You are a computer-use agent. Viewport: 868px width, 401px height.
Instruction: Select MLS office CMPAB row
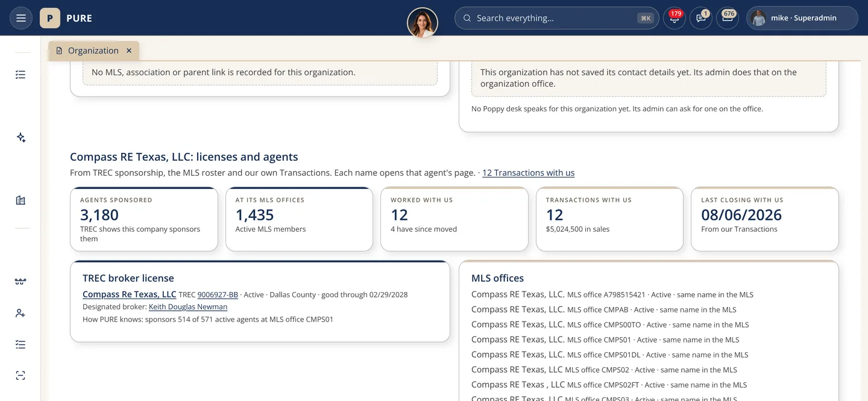pyautogui.click(x=604, y=309)
